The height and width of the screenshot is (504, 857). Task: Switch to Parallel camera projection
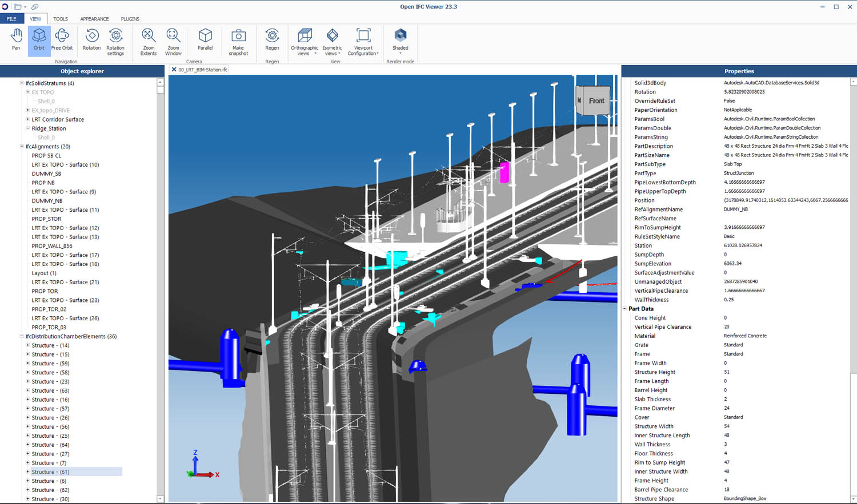(x=205, y=40)
